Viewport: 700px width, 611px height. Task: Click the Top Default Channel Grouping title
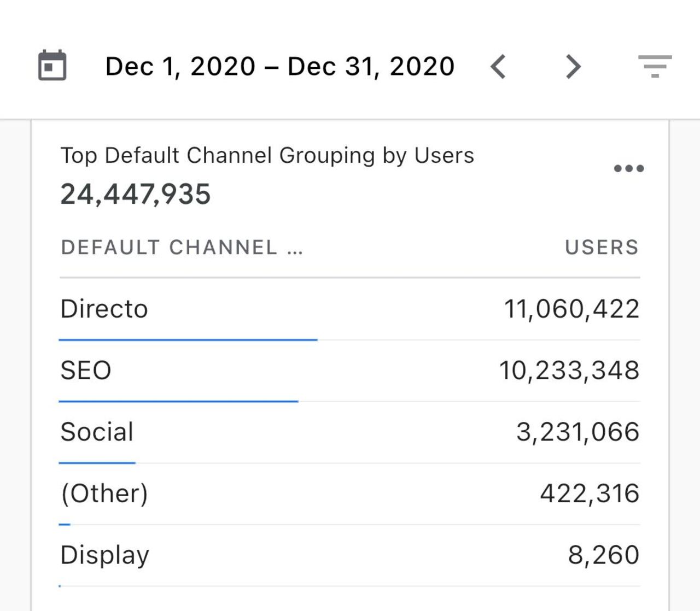(x=267, y=155)
